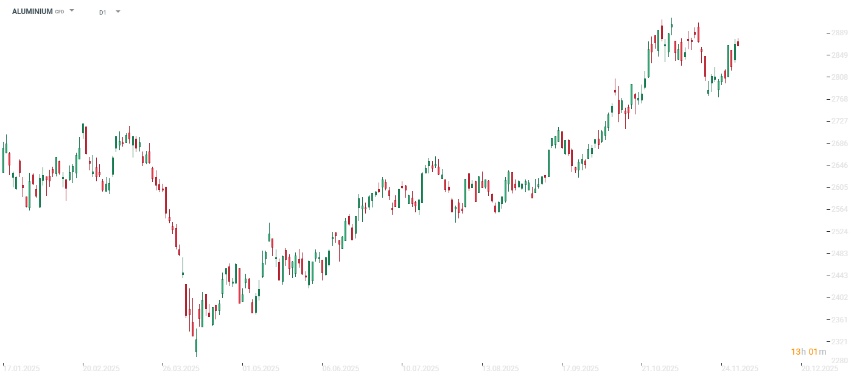Click the CFD tag beside ALUMINIUM
Screen dimensions: 868x379
pos(59,12)
